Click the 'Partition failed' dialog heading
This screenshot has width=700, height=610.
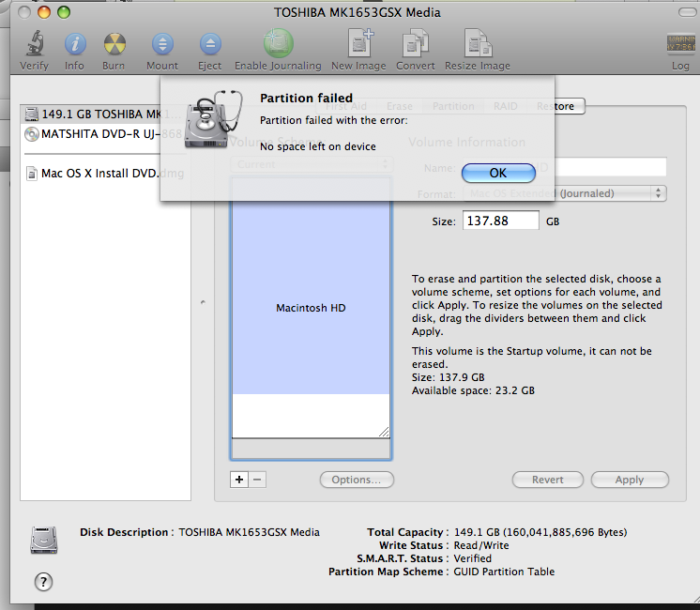click(306, 98)
